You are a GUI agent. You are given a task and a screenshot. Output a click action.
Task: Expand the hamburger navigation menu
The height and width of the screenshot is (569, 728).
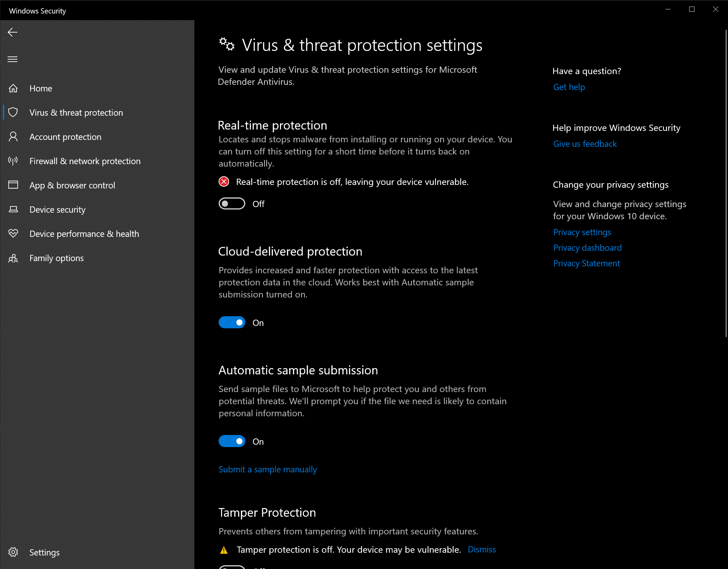click(x=12, y=59)
